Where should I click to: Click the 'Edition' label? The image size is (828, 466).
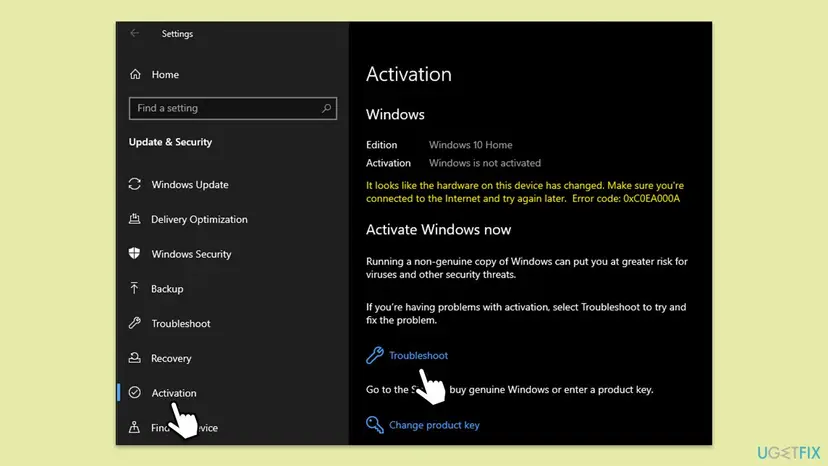381,145
